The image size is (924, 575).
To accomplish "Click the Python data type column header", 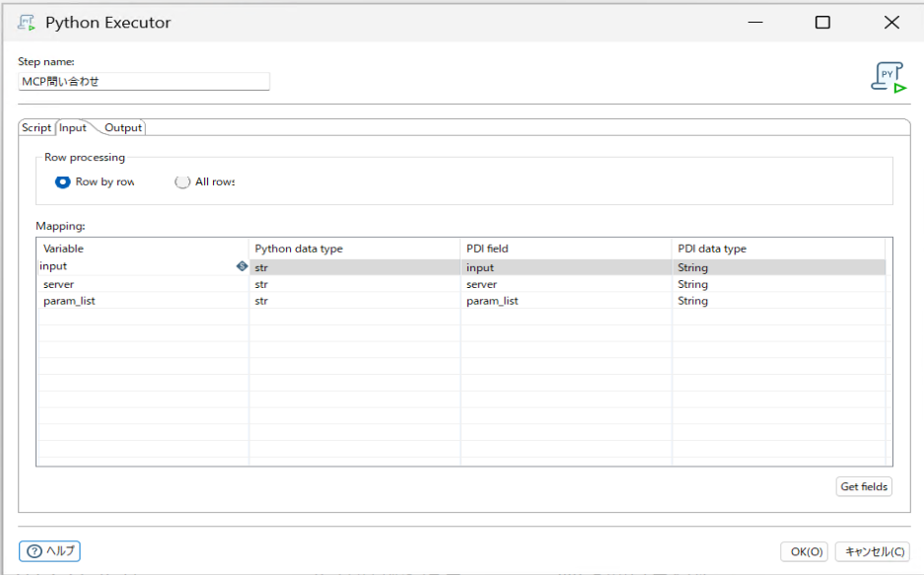I will [355, 249].
